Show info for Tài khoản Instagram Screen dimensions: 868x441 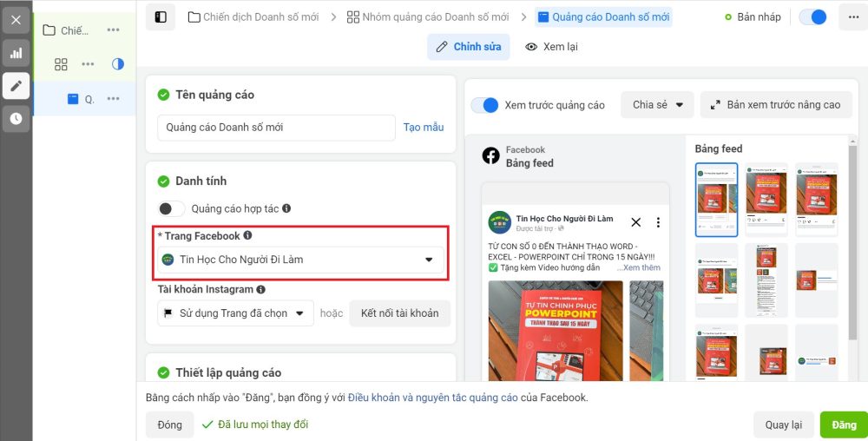tap(260, 289)
